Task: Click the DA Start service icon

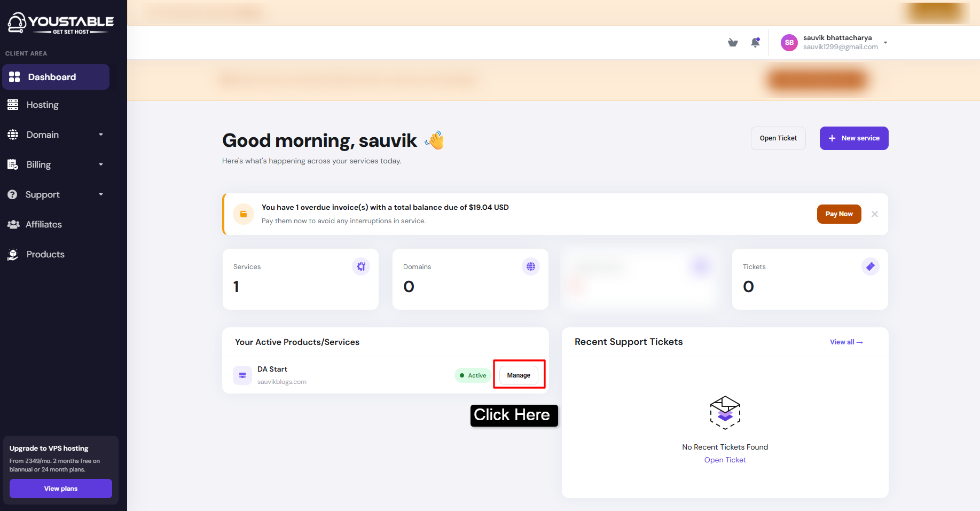Action: tap(242, 375)
